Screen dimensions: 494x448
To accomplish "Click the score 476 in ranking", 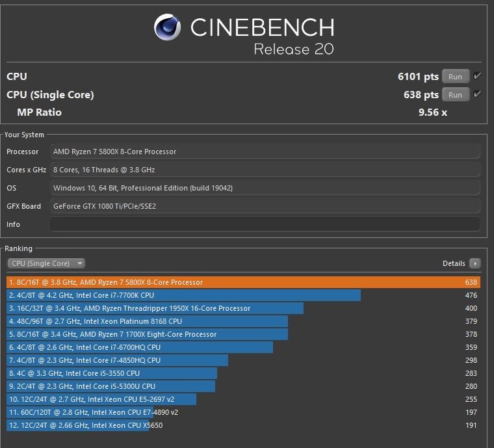I will pos(471,295).
